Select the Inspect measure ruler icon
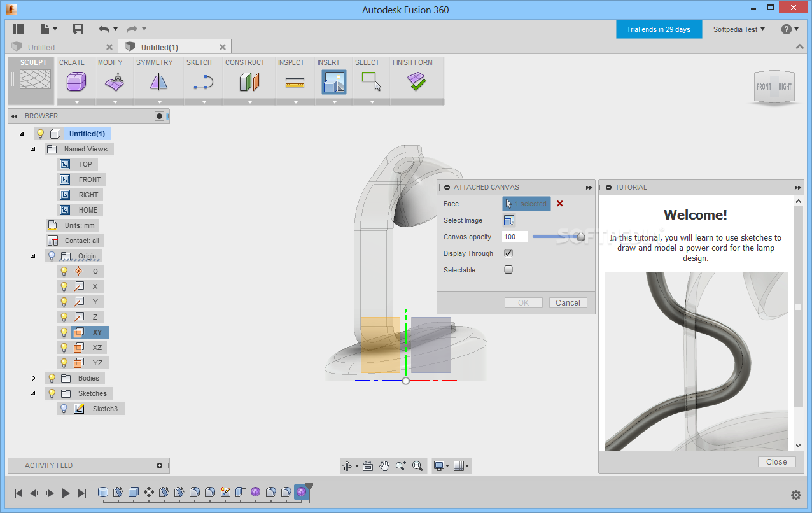 coord(295,82)
